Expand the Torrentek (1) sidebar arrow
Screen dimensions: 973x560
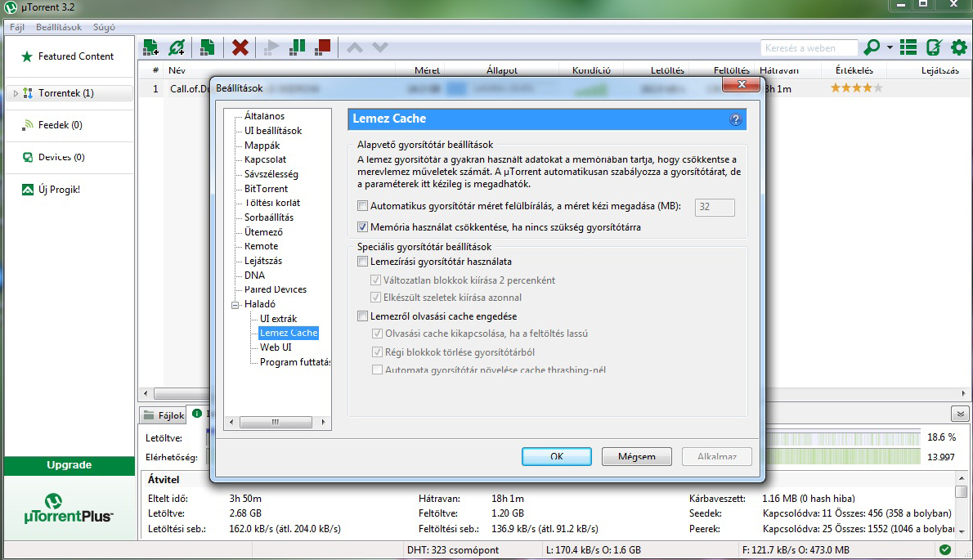coord(16,93)
